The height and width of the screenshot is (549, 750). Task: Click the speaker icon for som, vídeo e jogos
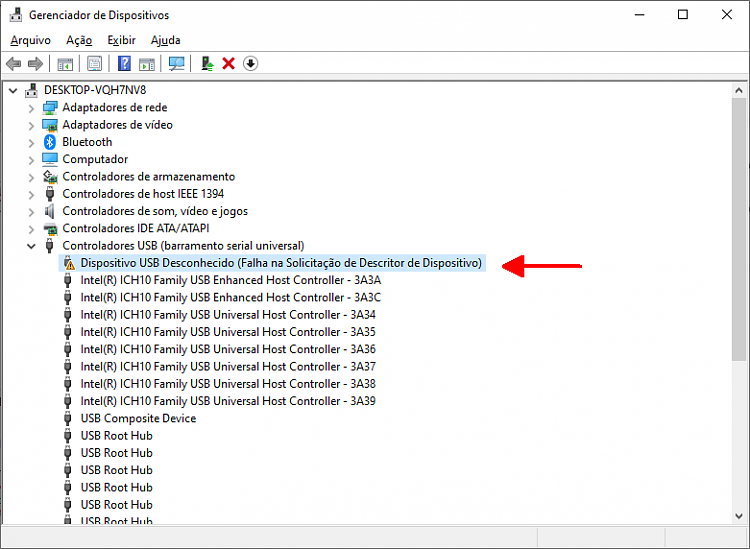(x=49, y=211)
